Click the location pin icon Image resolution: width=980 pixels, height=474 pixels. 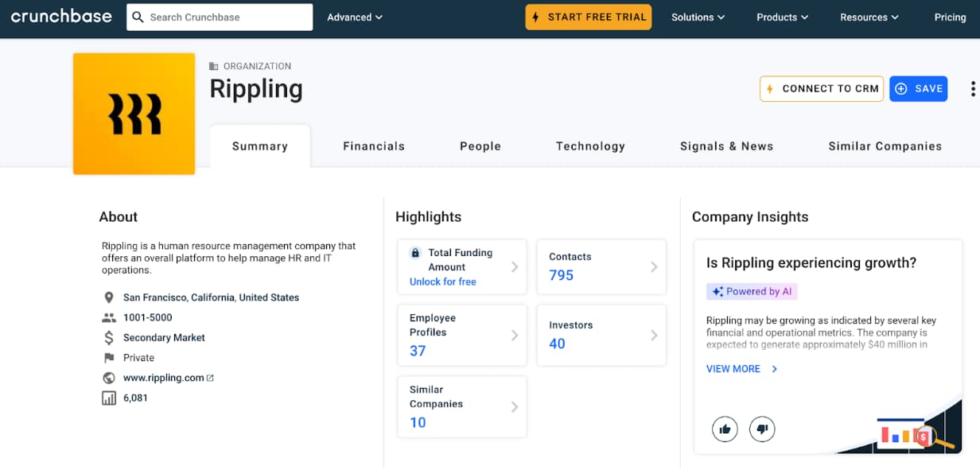tap(109, 297)
